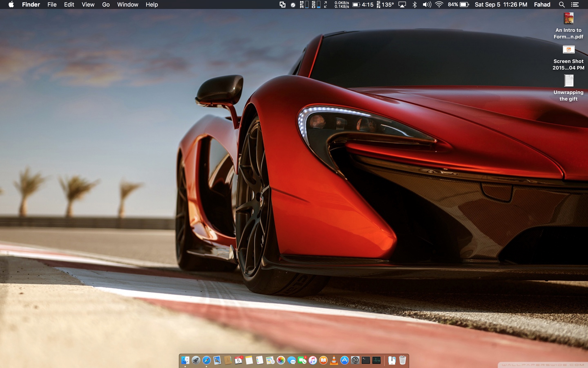Open the App Store in Dock
588x368 pixels.
pos(345,360)
